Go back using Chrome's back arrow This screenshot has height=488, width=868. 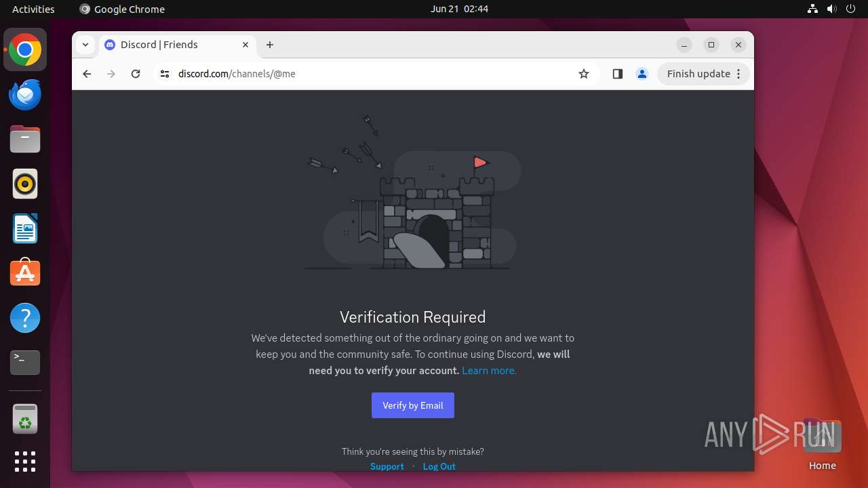click(x=87, y=74)
